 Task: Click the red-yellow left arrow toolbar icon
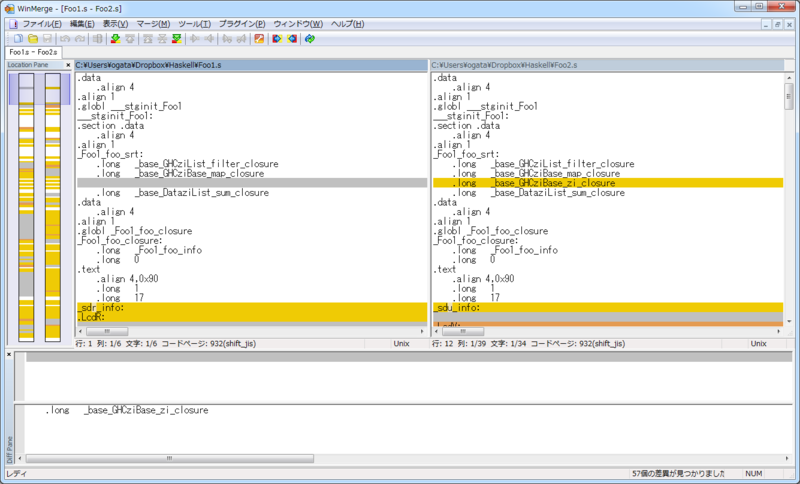pos(292,39)
